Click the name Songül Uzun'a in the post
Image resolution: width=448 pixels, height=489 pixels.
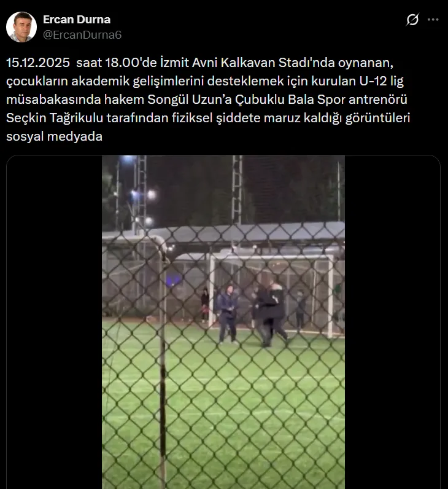coord(190,100)
